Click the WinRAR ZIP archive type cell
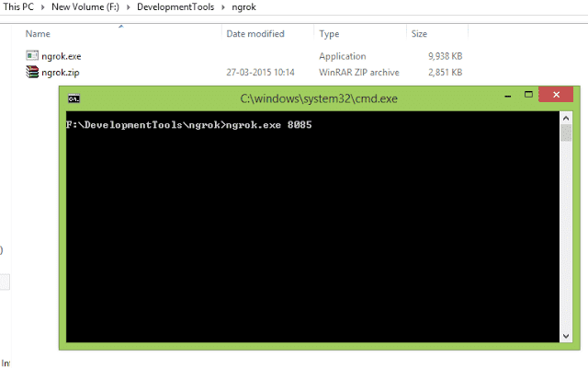Screen dimensions: 588x368 click(x=359, y=72)
